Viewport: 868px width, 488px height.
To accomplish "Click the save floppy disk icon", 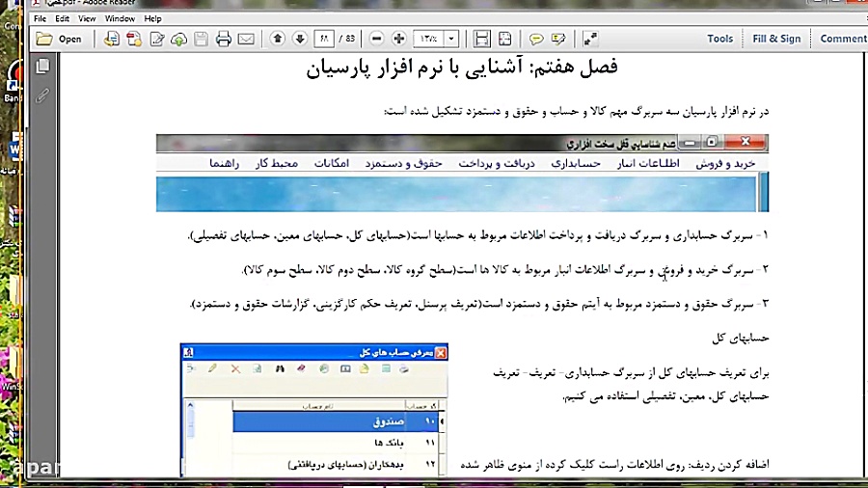I will (201, 39).
